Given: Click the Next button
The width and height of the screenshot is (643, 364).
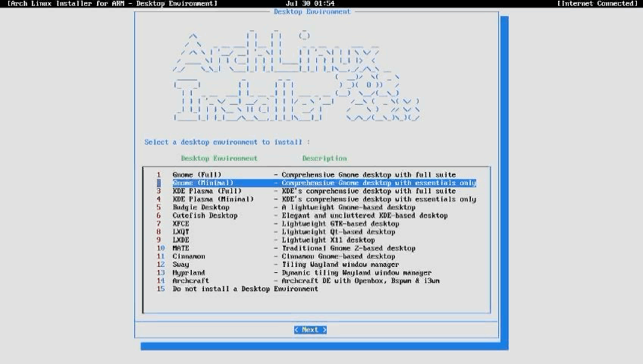Looking at the screenshot, I should [310, 330].
